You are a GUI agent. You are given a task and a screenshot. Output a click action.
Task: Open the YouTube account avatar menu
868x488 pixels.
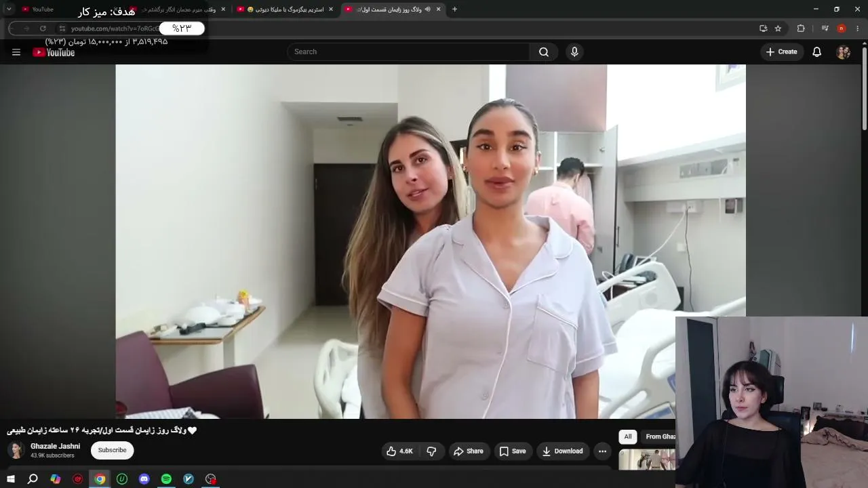tap(844, 52)
